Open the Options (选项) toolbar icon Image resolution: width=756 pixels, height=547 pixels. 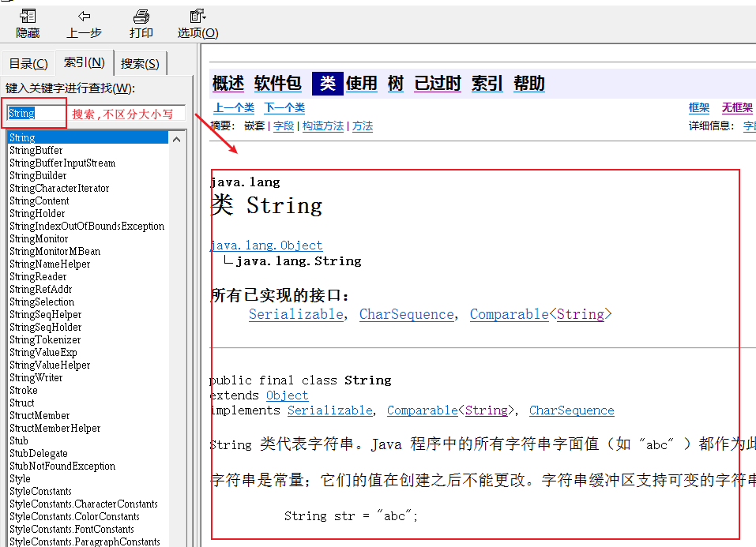[x=197, y=17]
